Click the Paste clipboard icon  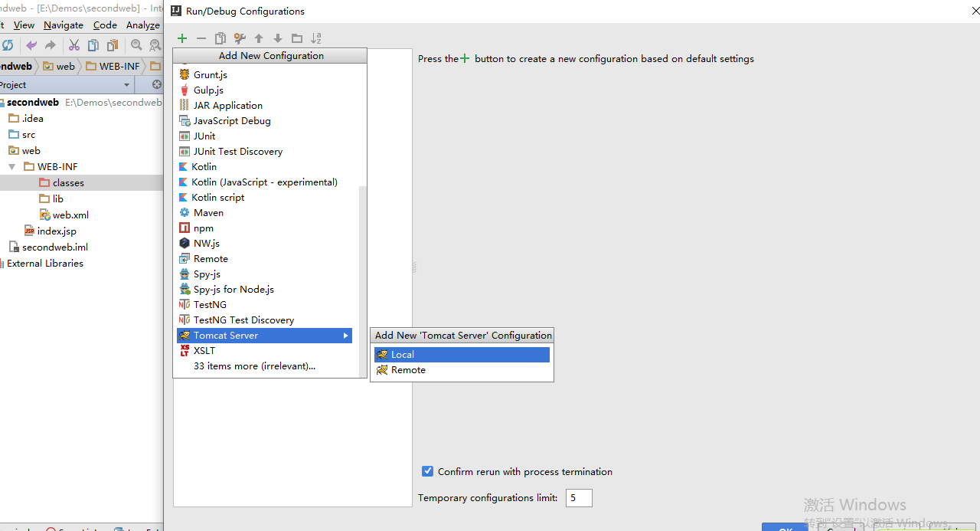tap(113, 45)
